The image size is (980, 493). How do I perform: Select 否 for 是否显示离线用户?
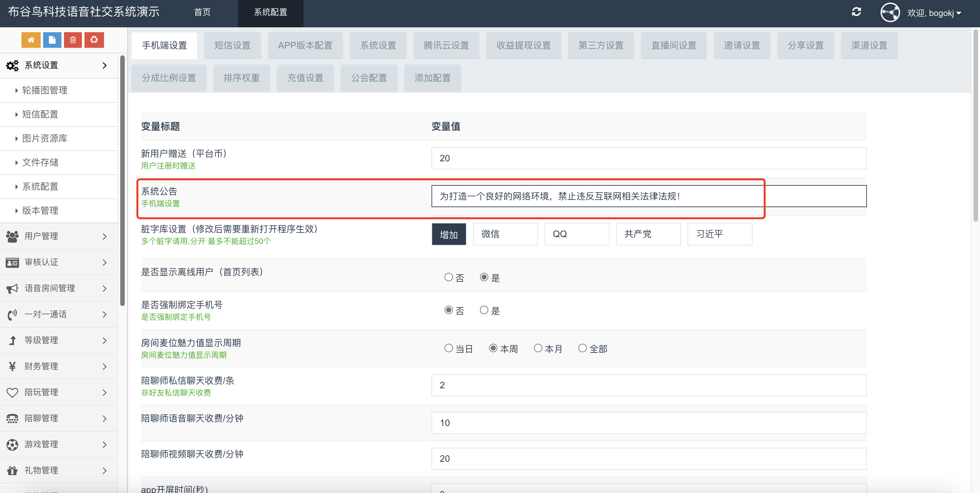(448, 277)
